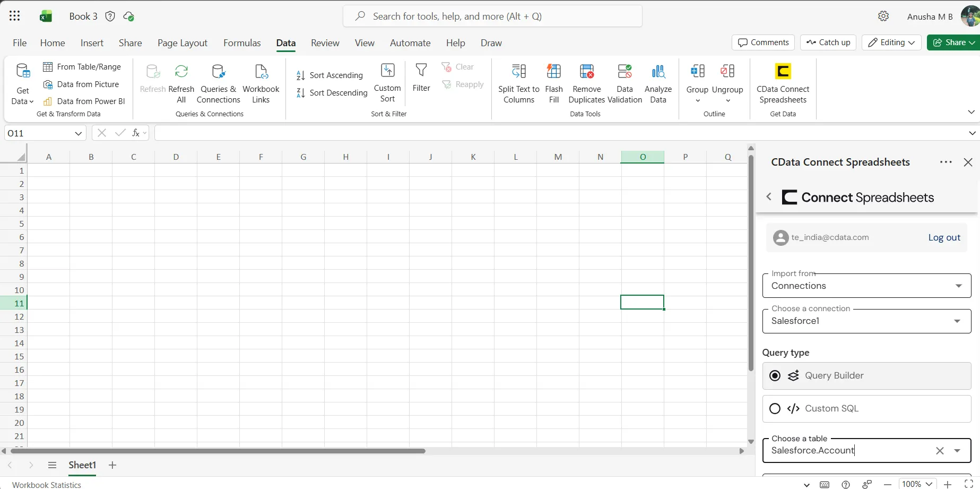Image resolution: width=980 pixels, height=489 pixels.
Task: Open the Editing mode dropdown
Action: [x=891, y=42]
